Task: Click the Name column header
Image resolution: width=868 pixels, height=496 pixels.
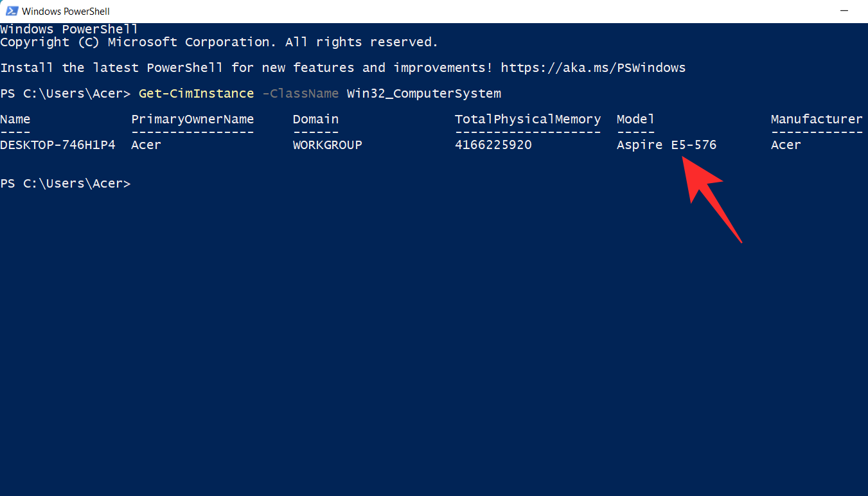Action: (x=15, y=120)
